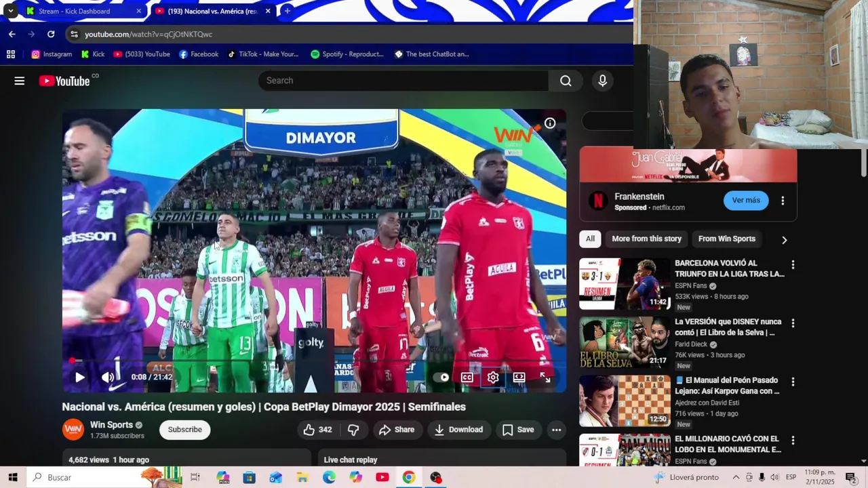This screenshot has width=868, height=488.
Task: Open the video info card icon
Action: point(550,123)
